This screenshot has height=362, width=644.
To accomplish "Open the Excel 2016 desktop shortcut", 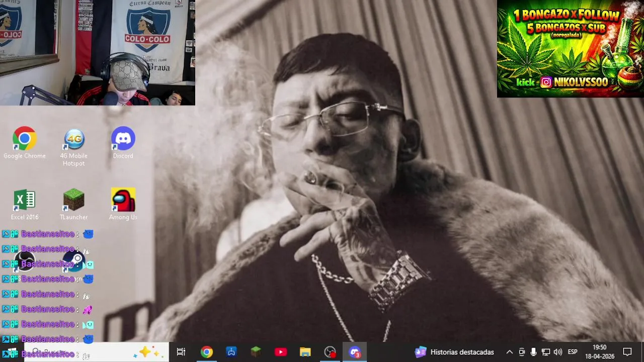I will tap(25, 205).
